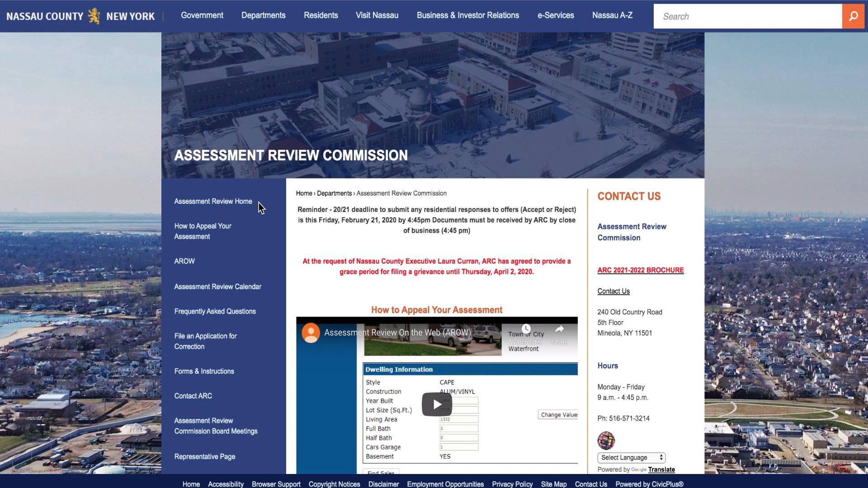This screenshot has height=488, width=868.
Task: Open the ARC 2021-2022 BROCHURE link
Action: pyautogui.click(x=641, y=270)
